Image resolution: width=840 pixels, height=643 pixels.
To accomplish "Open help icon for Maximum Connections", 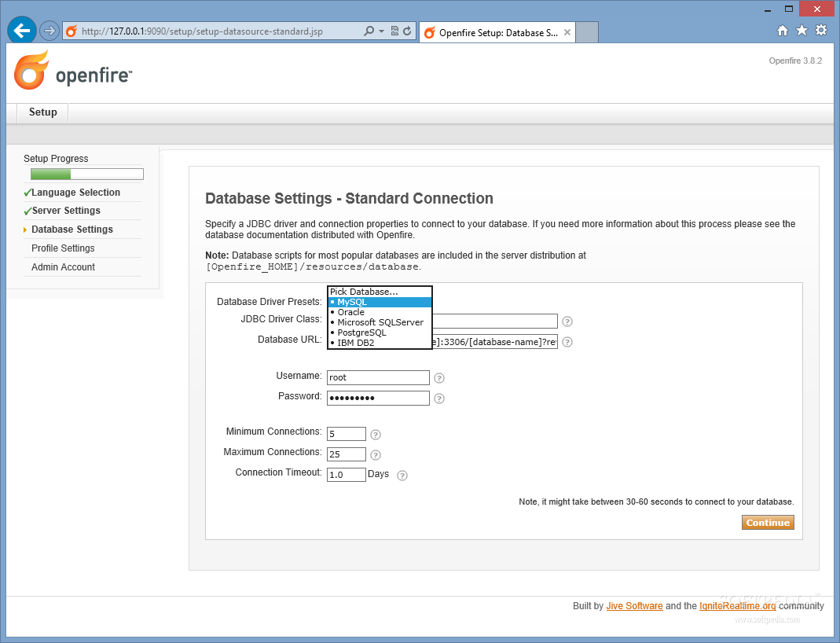I will click(376, 455).
